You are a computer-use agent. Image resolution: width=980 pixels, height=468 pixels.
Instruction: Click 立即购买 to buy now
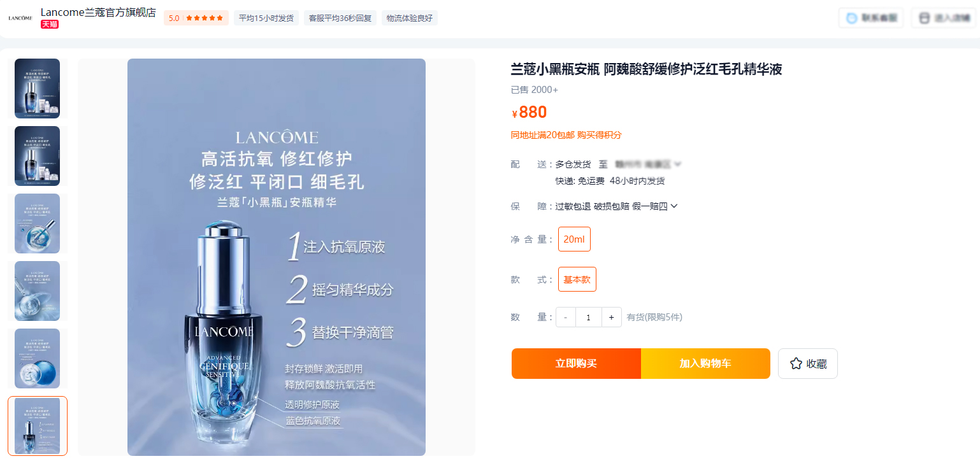coord(576,364)
